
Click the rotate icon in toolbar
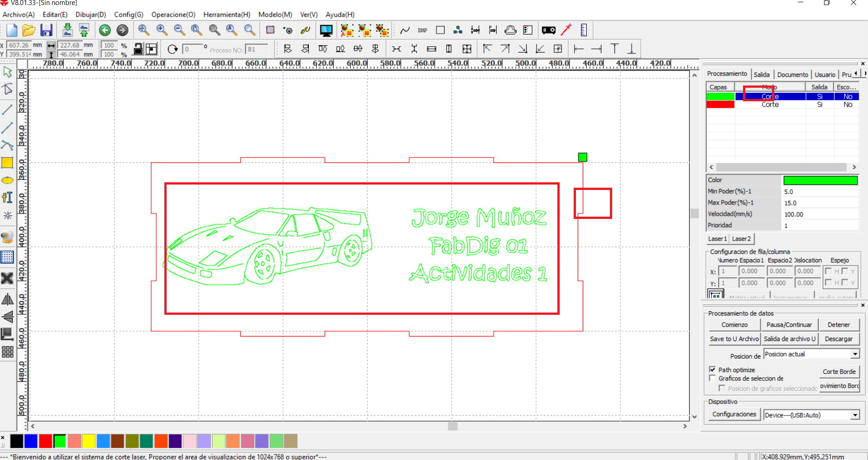(173, 49)
